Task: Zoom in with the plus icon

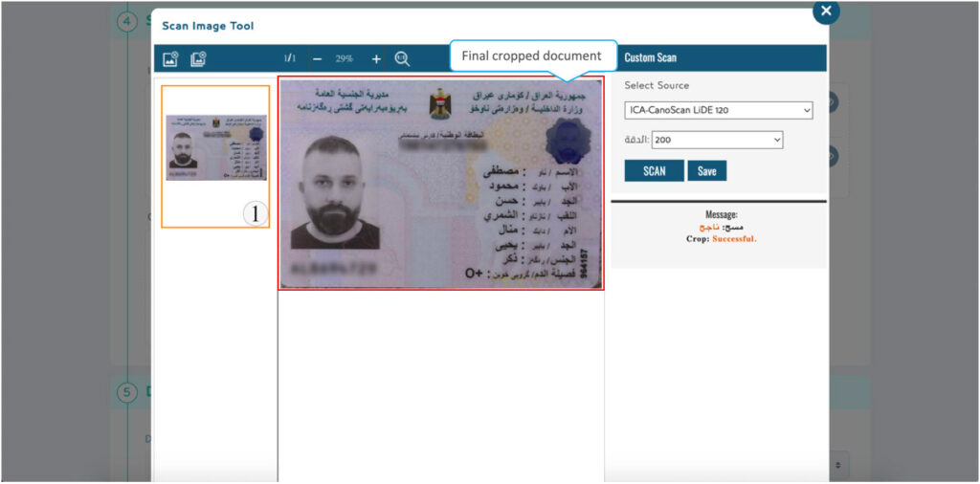Action: pyautogui.click(x=376, y=58)
